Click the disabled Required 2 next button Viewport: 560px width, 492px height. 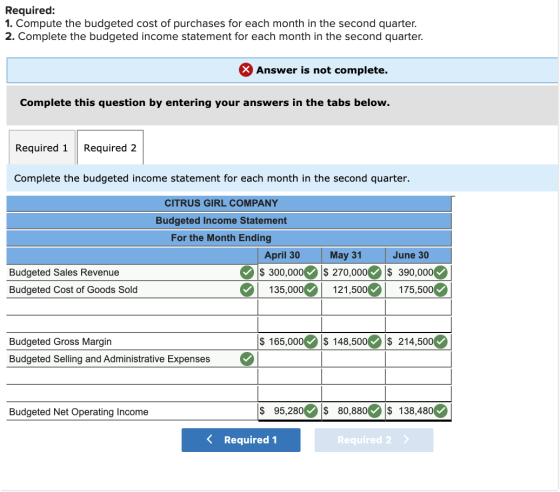pos(374,440)
